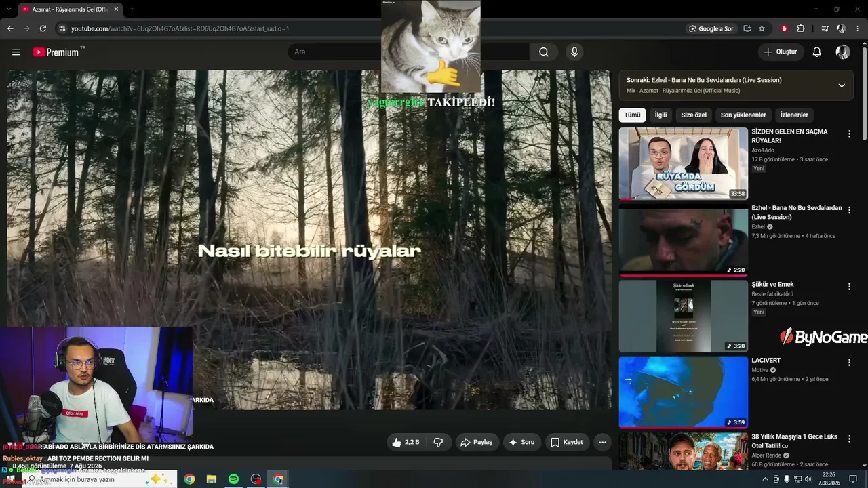Open YouTube notifications bell

[817, 52]
